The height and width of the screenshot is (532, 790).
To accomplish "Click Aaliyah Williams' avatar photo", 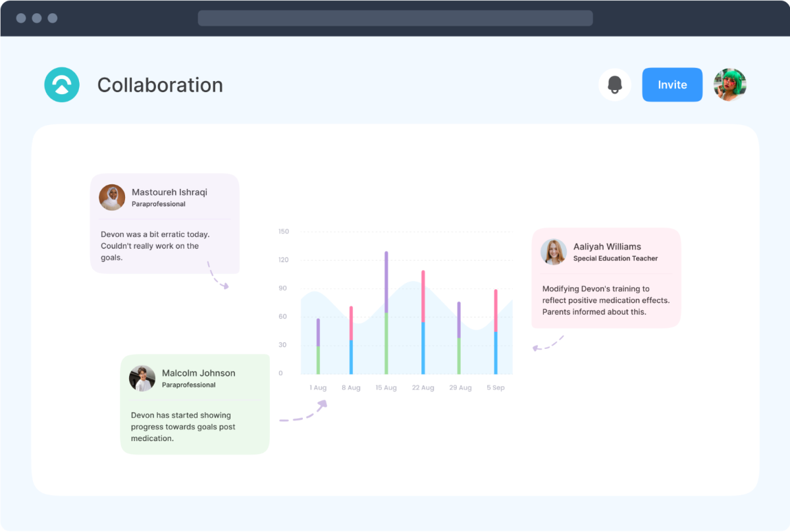I will [x=554, y=252].
